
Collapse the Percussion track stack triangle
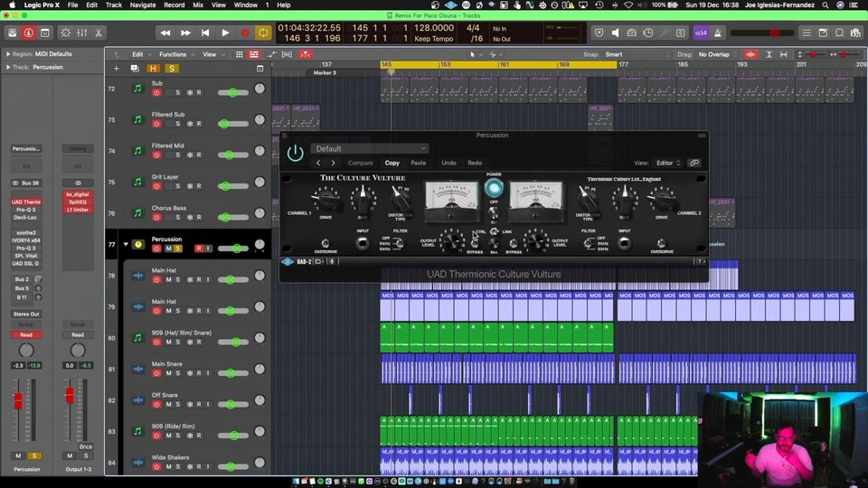pyautogui.click(x=126, y=244)
